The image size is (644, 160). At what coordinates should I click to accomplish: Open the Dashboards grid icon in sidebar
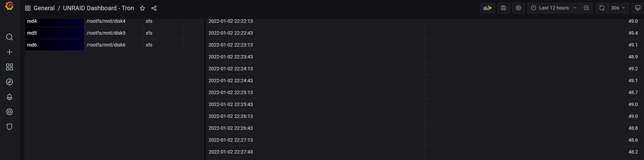click(9, 67)
